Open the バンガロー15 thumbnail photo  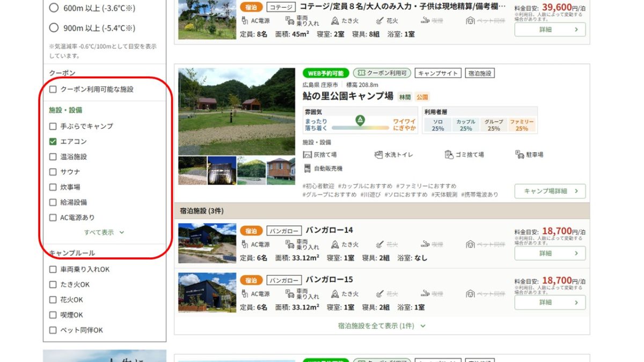pos(207,292)
